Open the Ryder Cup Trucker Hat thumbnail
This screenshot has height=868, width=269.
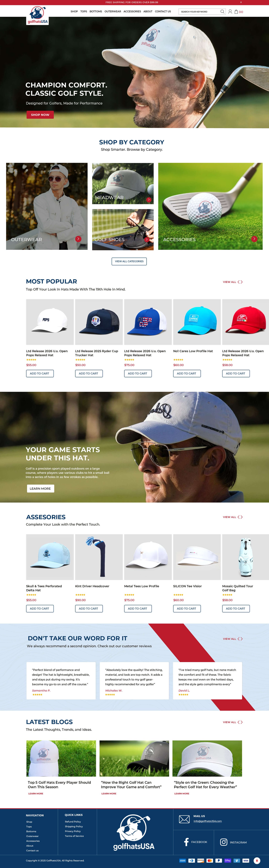coord(99,322)
